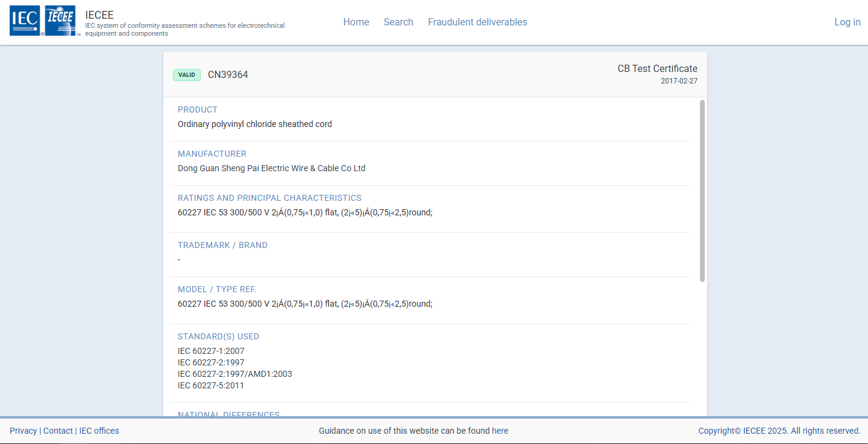The image size is (868, 444).
Task: Click the IEC logo
Action: (x=26, y=21)
